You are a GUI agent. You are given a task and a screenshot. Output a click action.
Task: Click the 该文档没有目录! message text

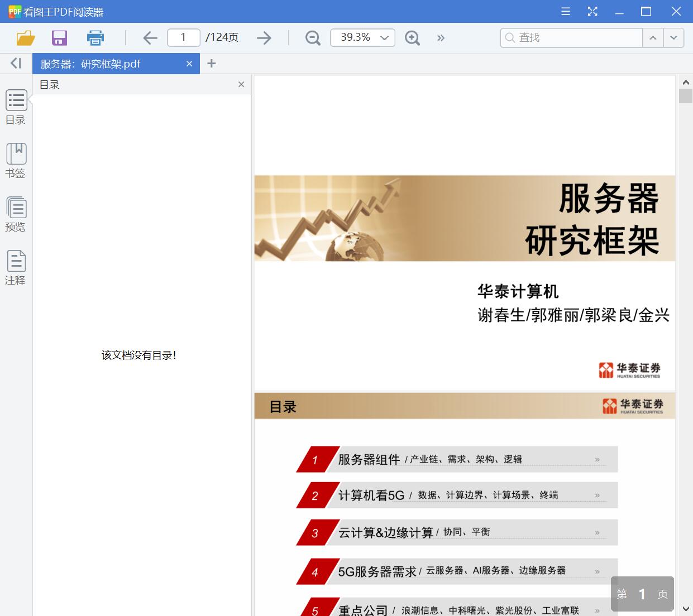click(x=139, y=355)
